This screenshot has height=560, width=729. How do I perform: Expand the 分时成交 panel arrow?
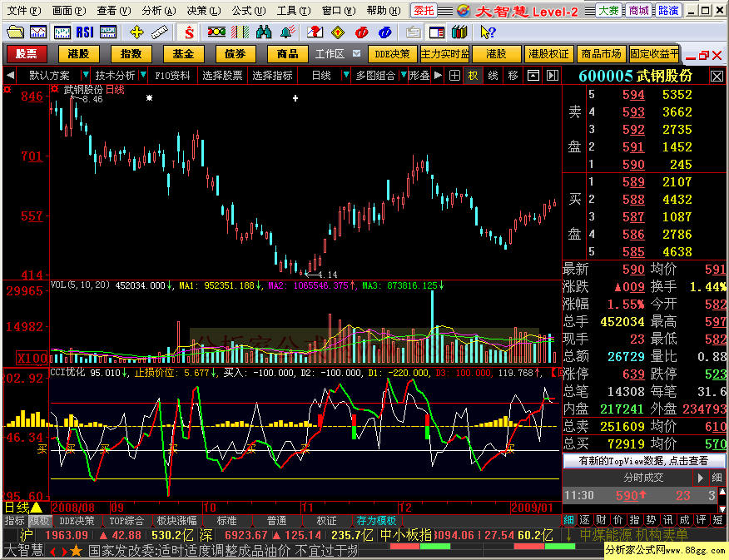click(700, 478)
